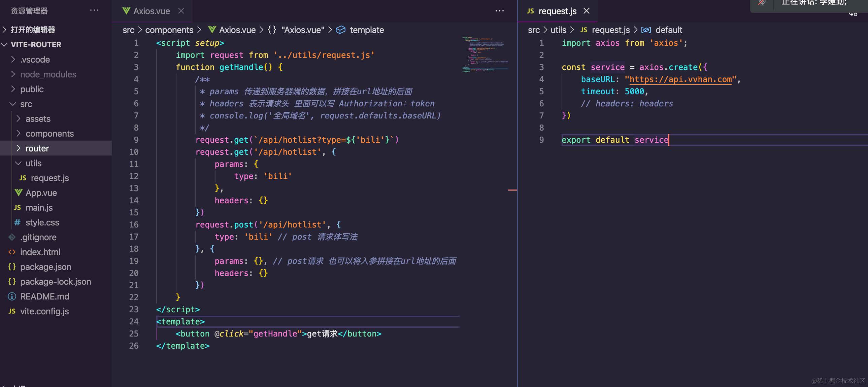Open .gitignore from the explorer tree
Image resolution: width=868 pixels, height=387 pixels.
click(x=38, y=237)
